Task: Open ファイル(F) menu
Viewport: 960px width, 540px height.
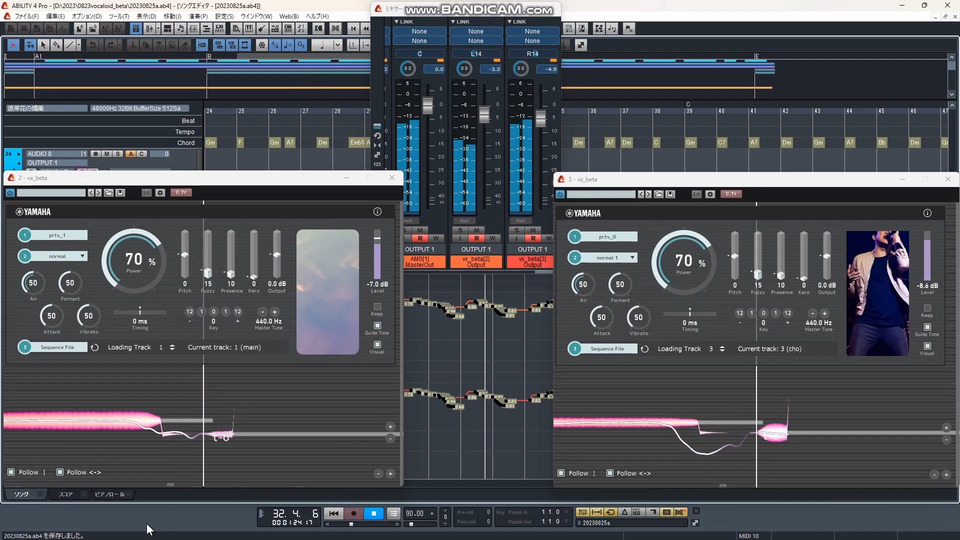Action: coord(26,17)
